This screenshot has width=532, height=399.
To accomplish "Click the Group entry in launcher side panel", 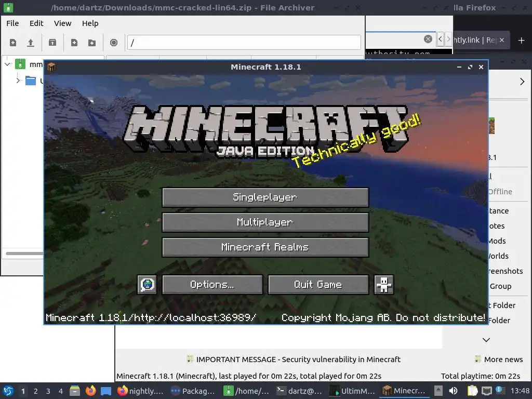I will pyautogui.click(x=500, y=286).
